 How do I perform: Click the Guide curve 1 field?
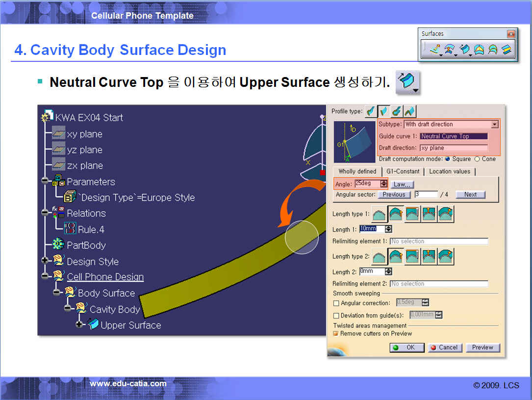click(454, 136)
